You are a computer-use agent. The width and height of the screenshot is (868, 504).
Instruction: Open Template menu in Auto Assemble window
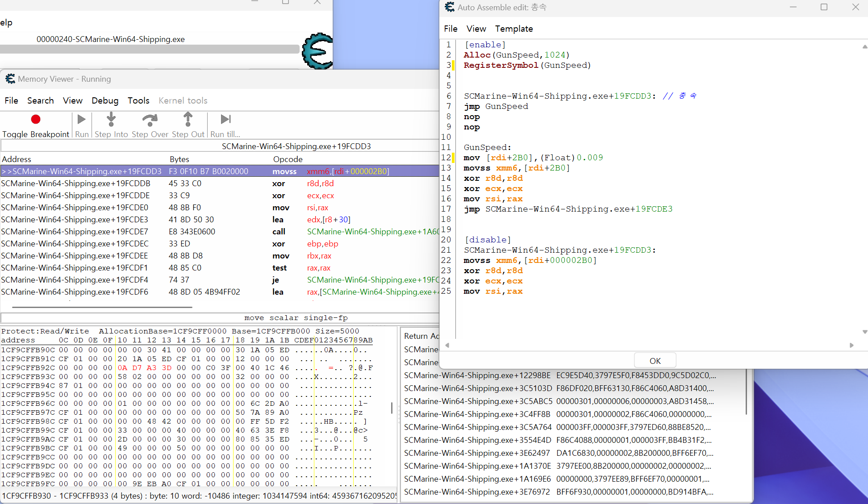pyautogui.click(x=514, y=29)
